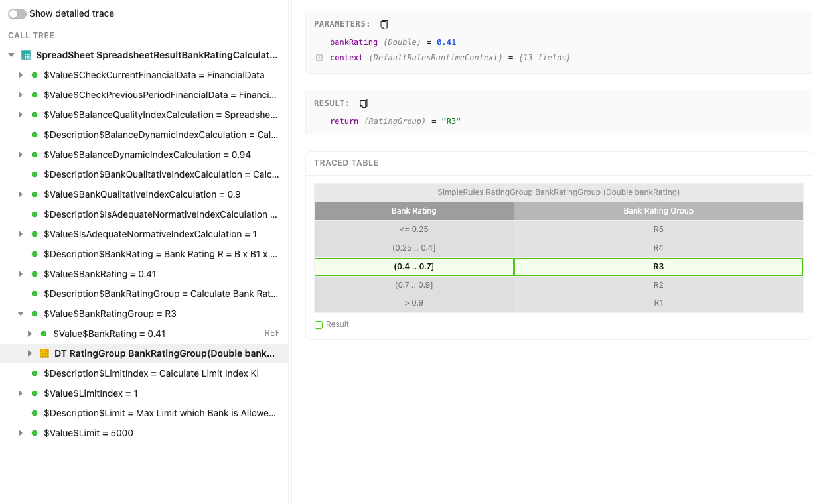
Task: Expand the DT RatingGroup BankRatingGroup node
Action: [30, 353]
